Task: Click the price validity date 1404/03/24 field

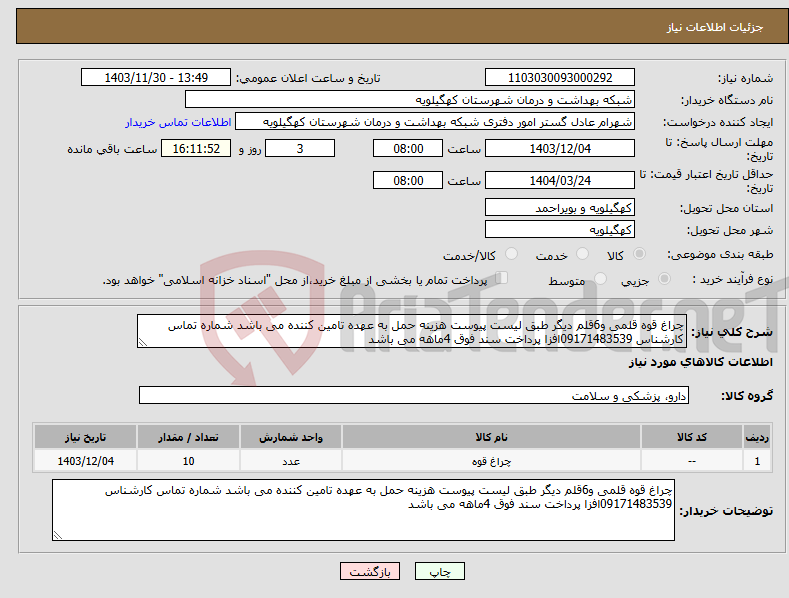Action: (x=560, y=180)
